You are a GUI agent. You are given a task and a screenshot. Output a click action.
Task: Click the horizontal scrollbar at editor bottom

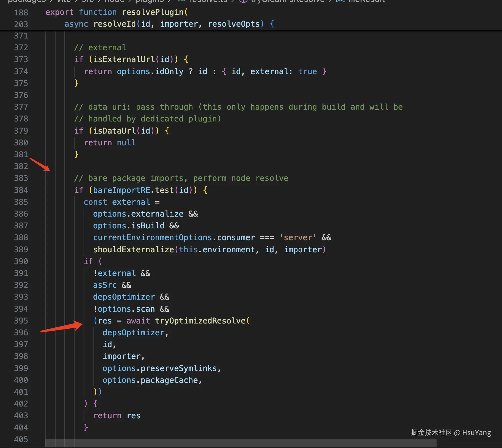click(241, 443)
